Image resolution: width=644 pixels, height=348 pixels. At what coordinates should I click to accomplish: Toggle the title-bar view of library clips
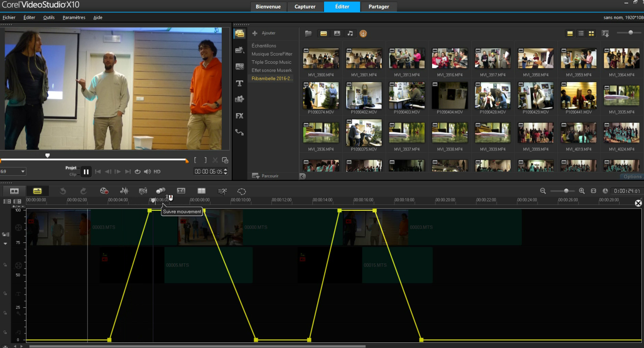point(570,33)
